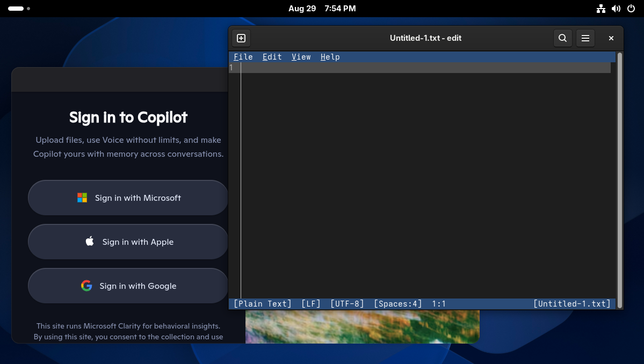Open the search magnifier in terminal header
644x364 pixels.
coord(563,38)
